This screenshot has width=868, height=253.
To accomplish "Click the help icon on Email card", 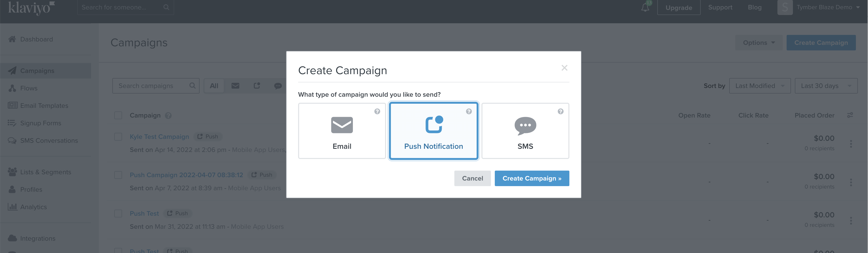I will click(x=377, y=111).
